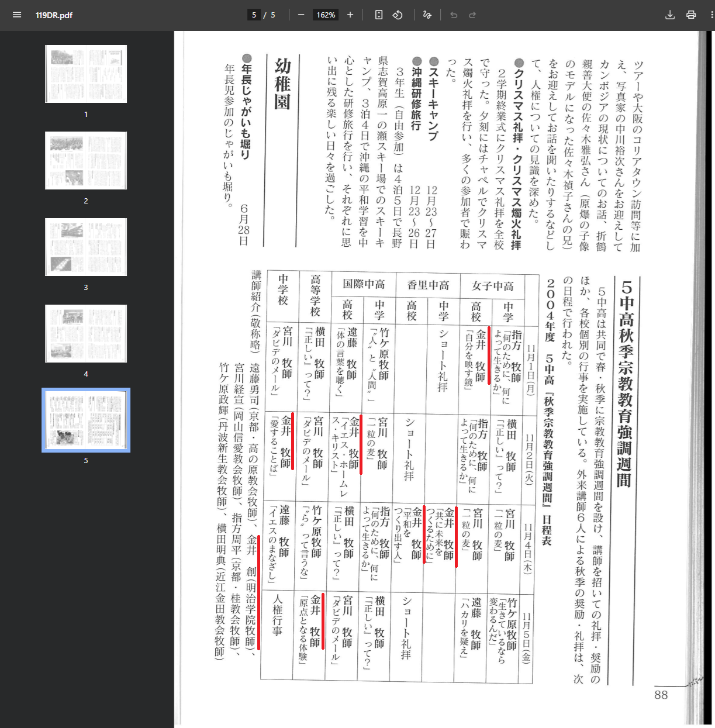The height and width of the screenshot is (728, 715).
Task: Click the current page number field
Action: 254,15
